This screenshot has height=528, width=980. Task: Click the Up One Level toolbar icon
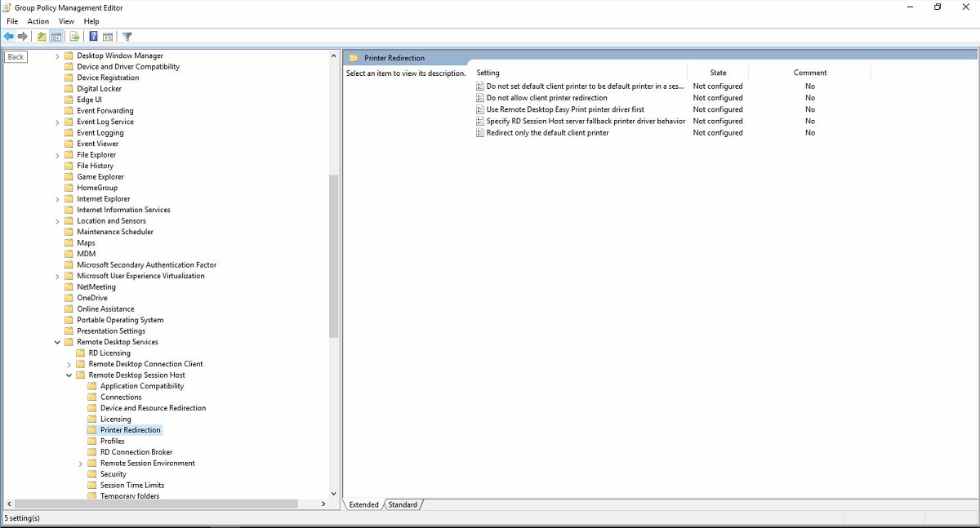pos(40,36)
